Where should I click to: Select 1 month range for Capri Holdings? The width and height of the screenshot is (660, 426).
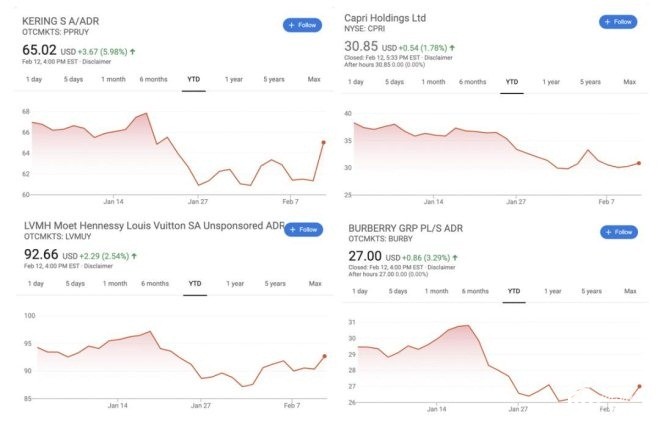pos(430,81)
